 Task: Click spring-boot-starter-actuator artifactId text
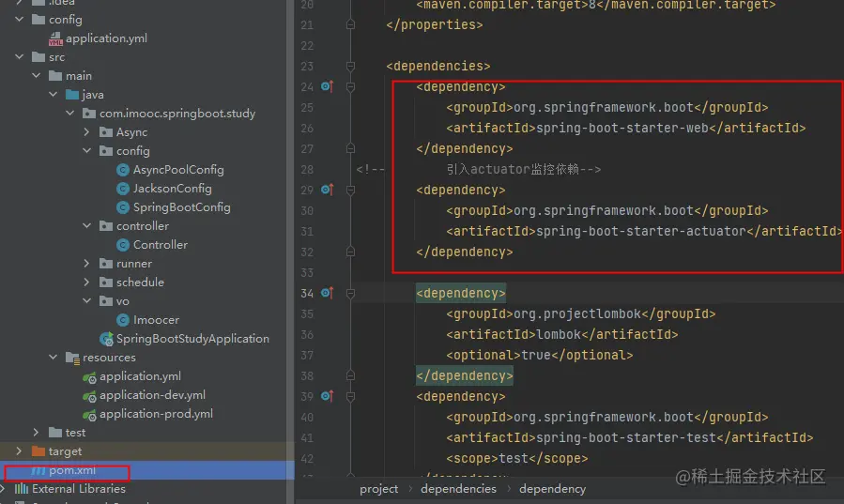641,231
